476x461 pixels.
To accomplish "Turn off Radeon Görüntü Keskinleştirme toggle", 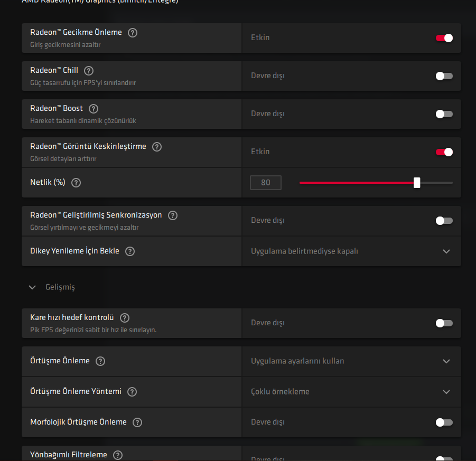I will point(444,152).
